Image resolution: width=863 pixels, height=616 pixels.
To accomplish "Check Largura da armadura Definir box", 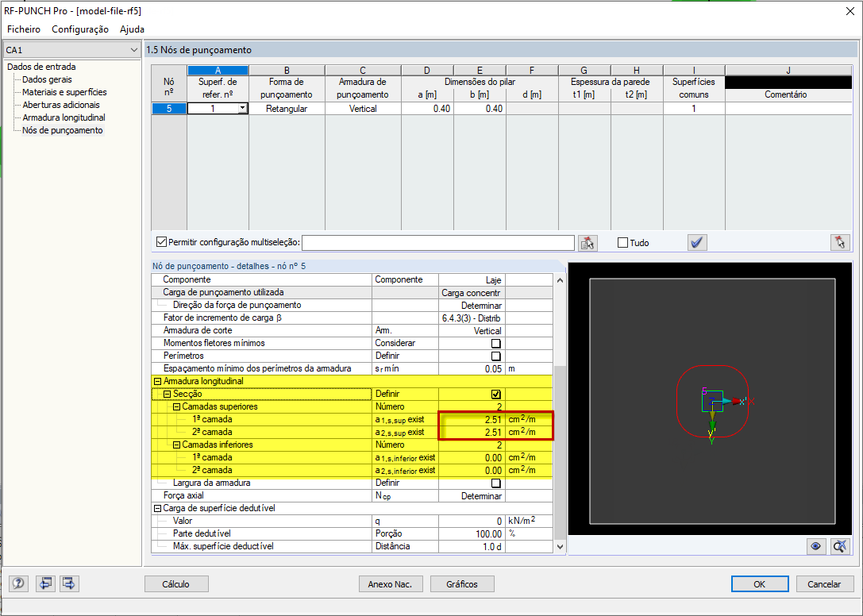I will tap(496, 483).
